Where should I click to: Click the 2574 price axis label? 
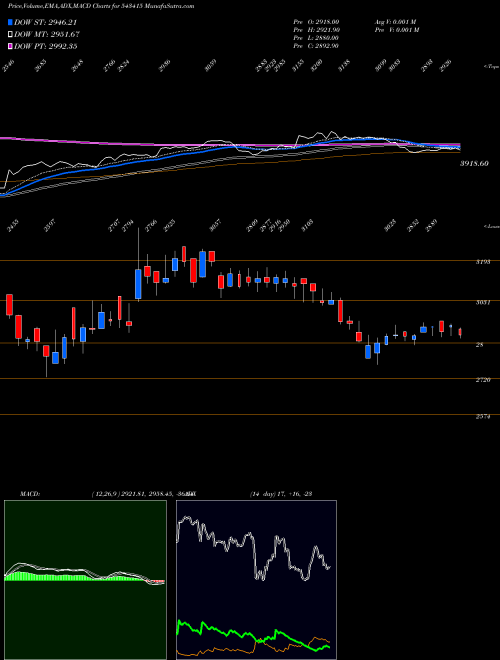click(x=483, y=417)
